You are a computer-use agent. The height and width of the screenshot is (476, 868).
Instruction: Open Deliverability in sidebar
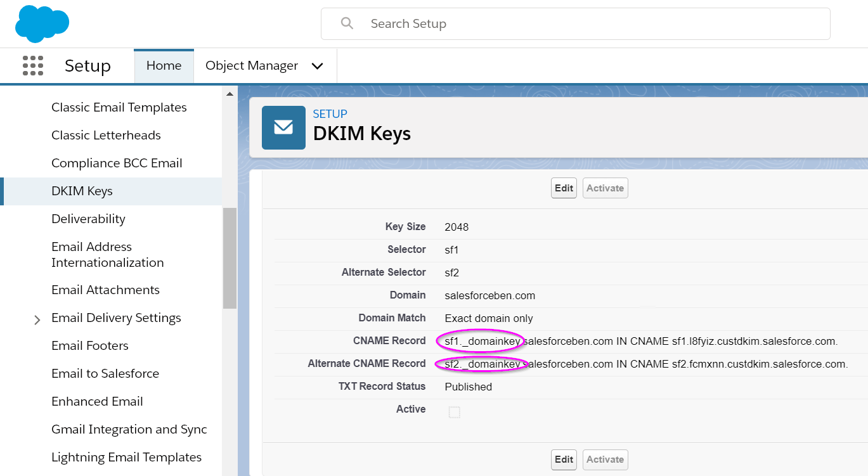[88, 219]
